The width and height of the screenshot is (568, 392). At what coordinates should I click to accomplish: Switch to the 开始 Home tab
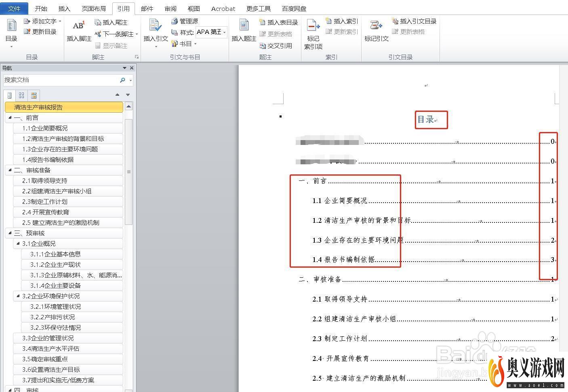[41, 8]
